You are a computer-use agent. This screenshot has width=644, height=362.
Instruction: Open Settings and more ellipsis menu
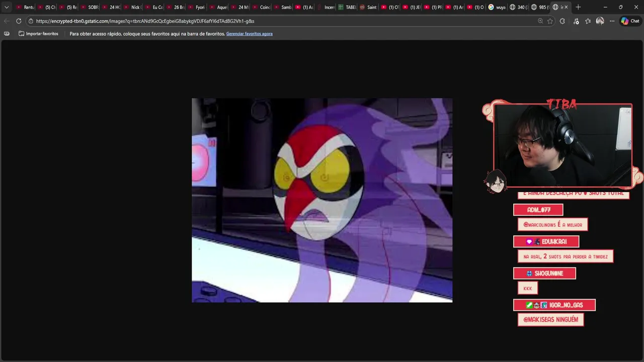pos(612,21)
